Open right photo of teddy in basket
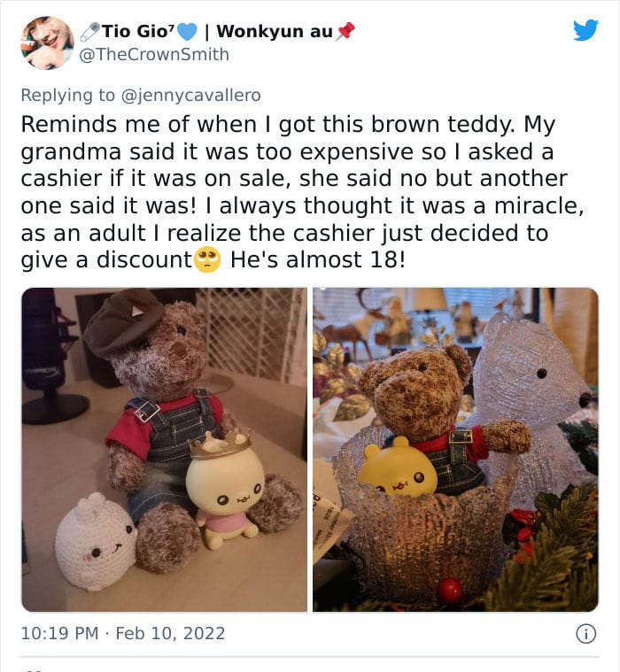Image resolution: width=620 pixels, height=672 pixels. pos(455,450)
